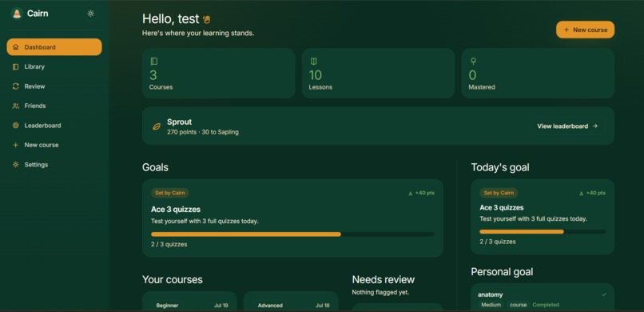644x312 pixels.
Task: Click the Courses card icon
Action: [x=154, y=62]
